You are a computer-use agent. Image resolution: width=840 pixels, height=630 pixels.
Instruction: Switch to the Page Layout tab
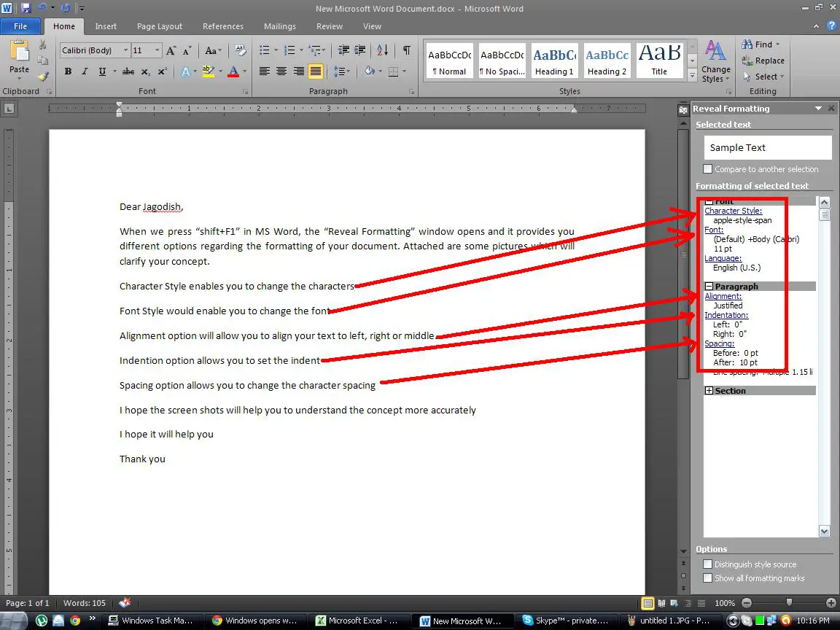(160, 26)
